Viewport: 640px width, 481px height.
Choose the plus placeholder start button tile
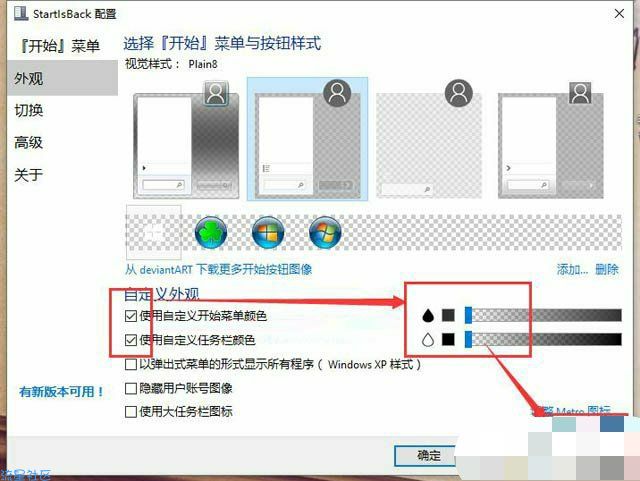pyautogui.click(x=154, y=232)
